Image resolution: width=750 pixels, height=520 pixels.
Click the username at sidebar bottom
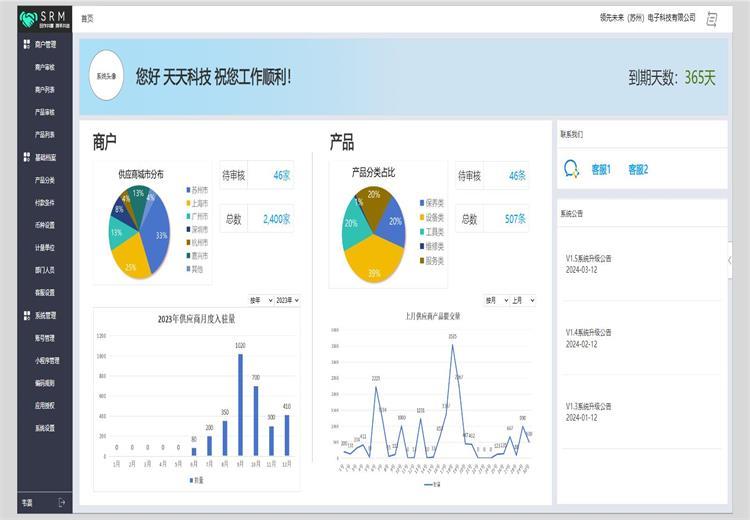click(x=27, y=502)
